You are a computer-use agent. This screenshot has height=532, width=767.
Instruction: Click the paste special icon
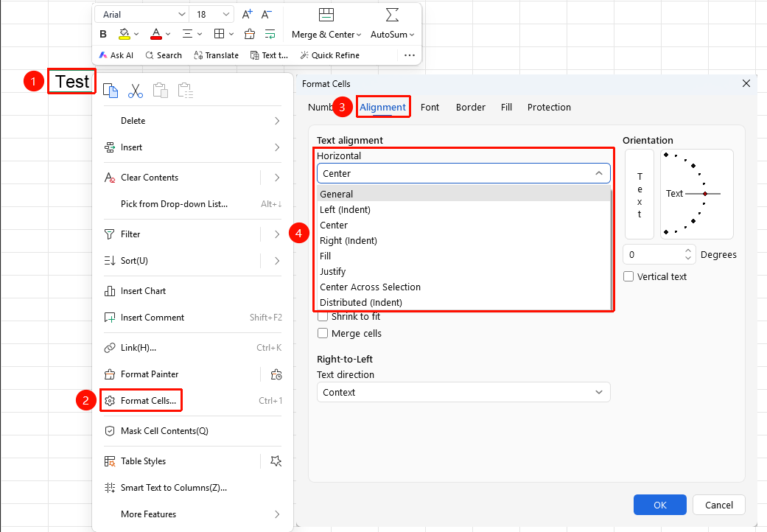coord(186,91)
